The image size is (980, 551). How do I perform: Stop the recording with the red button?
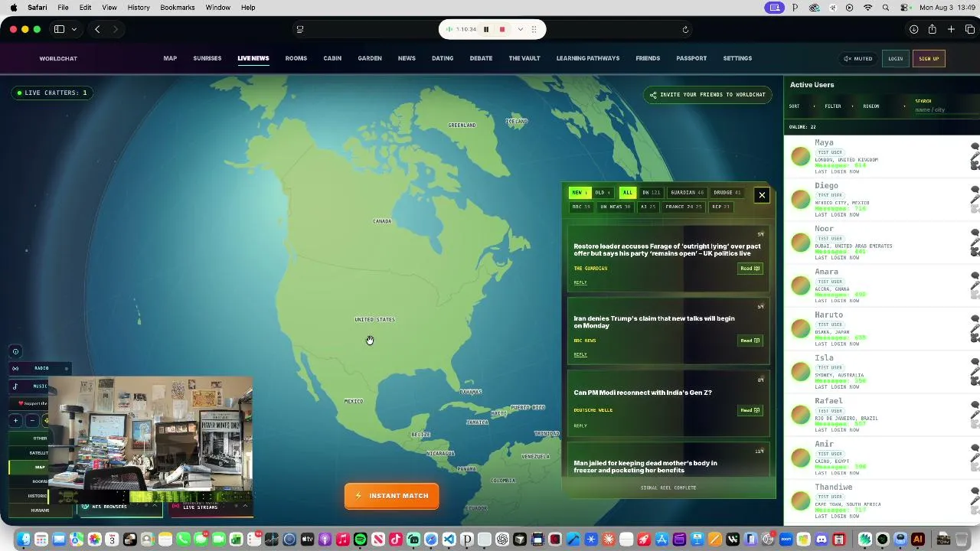[x=502, y=29]
